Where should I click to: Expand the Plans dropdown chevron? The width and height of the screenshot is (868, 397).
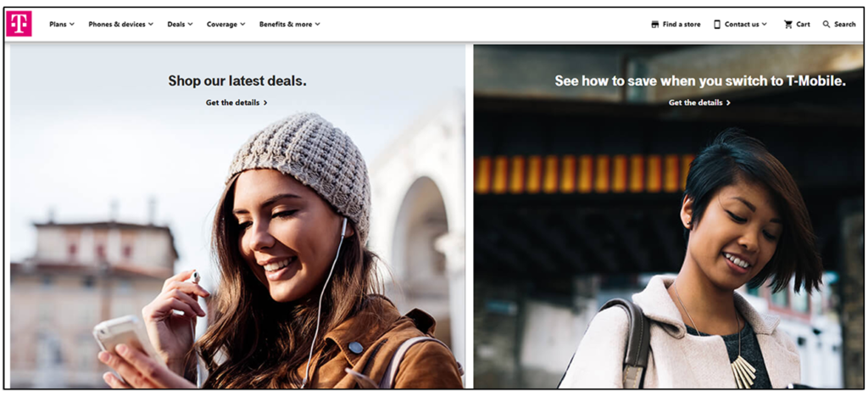[x=72, y=25]
